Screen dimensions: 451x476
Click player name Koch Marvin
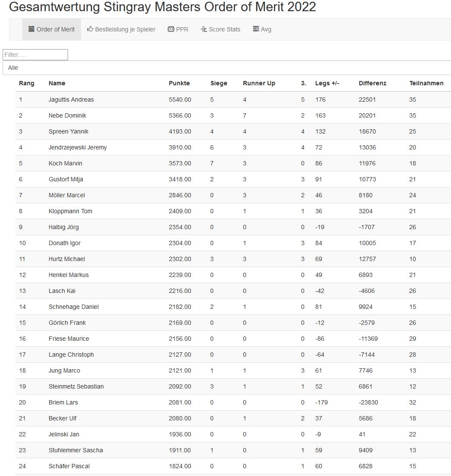point(65,163)
